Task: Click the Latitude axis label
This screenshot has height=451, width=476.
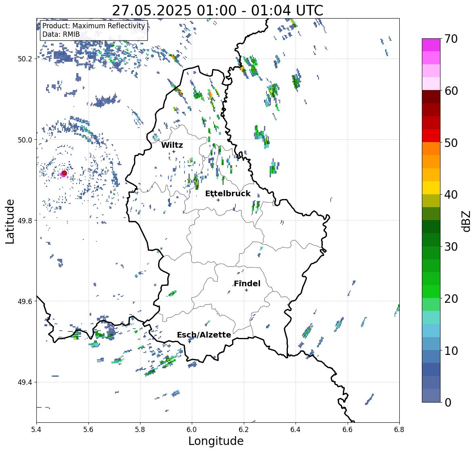Action: 10,221
